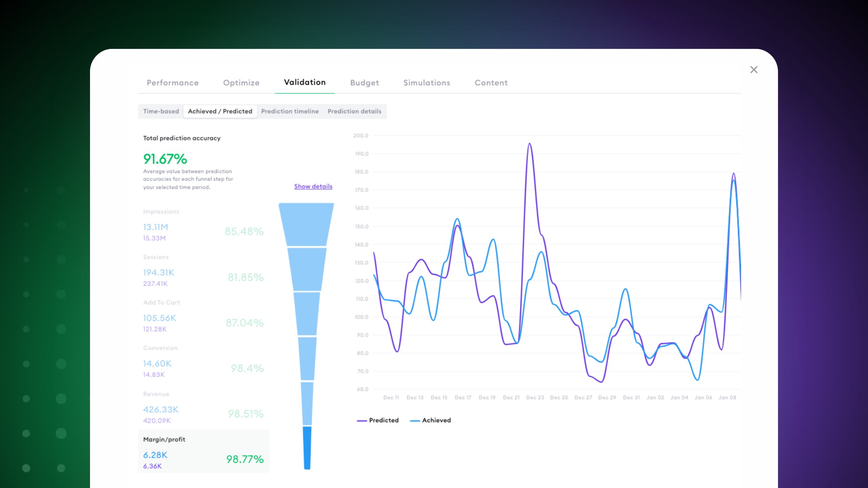Switch to the Optimize tab
This screenshot has height=488, width=868.
[241, 83]
